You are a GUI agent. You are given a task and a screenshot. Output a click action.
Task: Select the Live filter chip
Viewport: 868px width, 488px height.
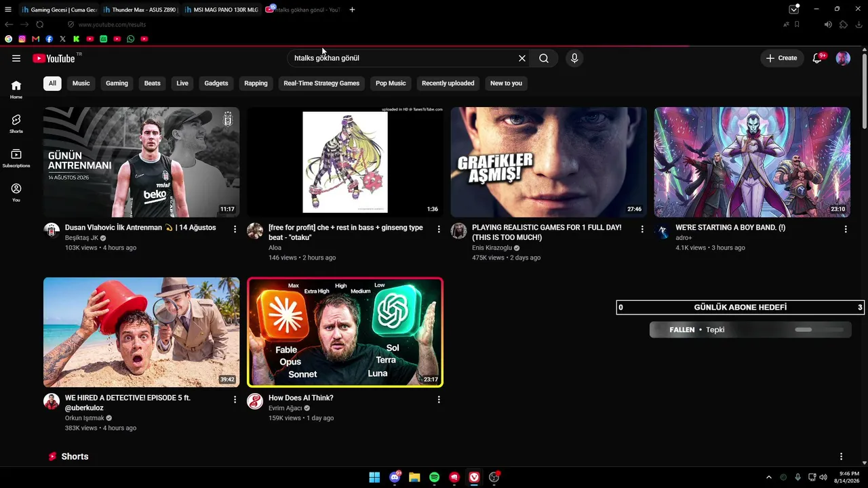click(182, 83)
